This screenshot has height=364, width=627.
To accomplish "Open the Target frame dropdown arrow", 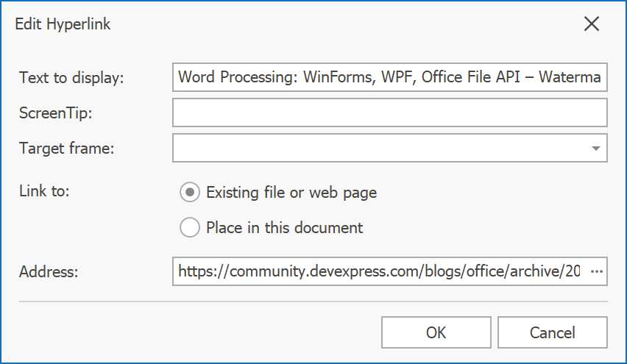I will pyautogui.click(x=595, y=148).
